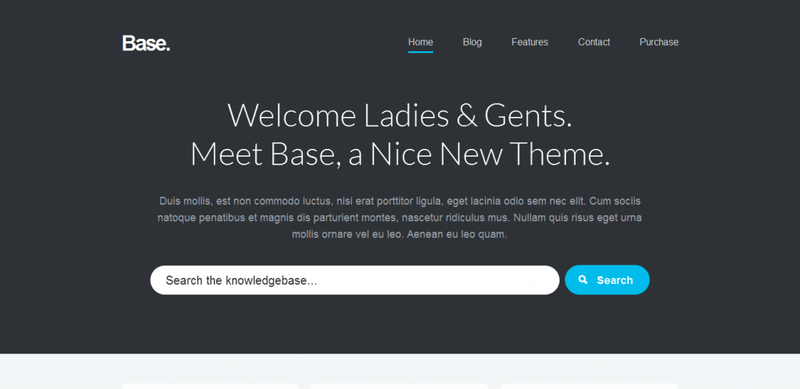Viewport: 800px width, 389px height.
Task: Open the Features menu item
Action: coord(530,42)
